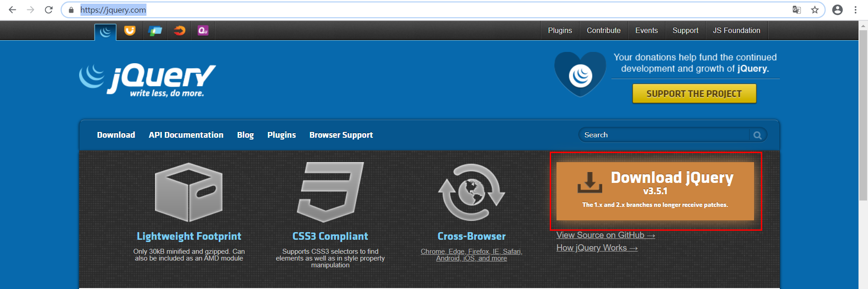Open How jQuery Works link
This screenshot has height=289, width=868.
[x=597, y=248]
